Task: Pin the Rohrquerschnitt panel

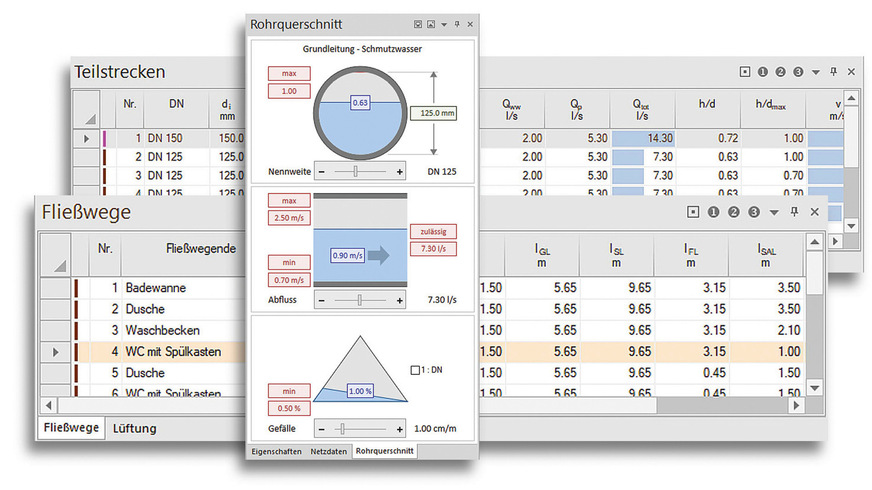Action: click(457, 24)
